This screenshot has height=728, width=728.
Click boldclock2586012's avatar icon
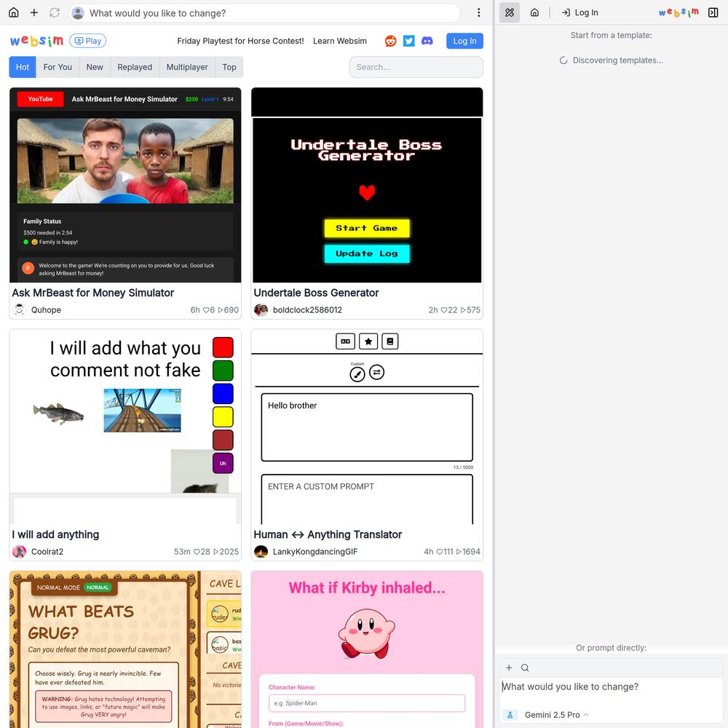pyautogui.click(x=261, y=309)
